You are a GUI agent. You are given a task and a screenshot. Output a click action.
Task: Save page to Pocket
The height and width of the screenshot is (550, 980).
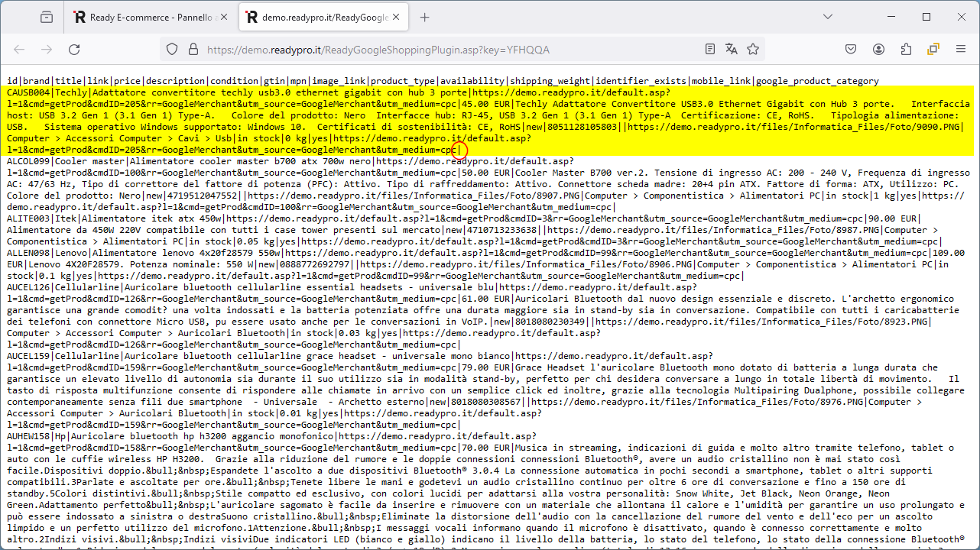point(851,49)
